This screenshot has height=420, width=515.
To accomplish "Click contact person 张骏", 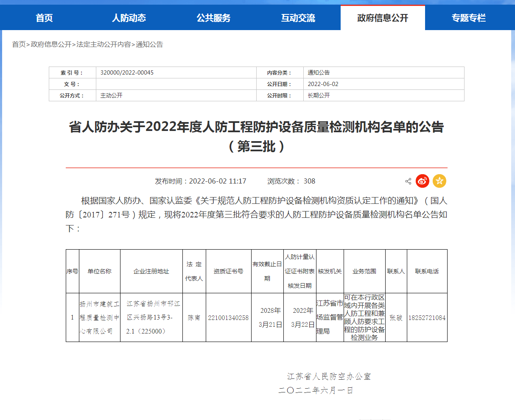I will click(396, 317).
